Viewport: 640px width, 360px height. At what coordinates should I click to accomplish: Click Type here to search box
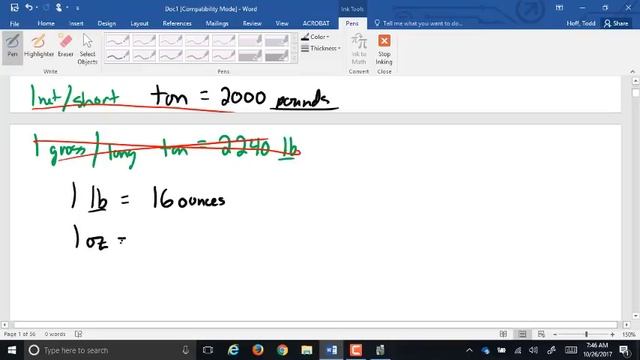110,350
